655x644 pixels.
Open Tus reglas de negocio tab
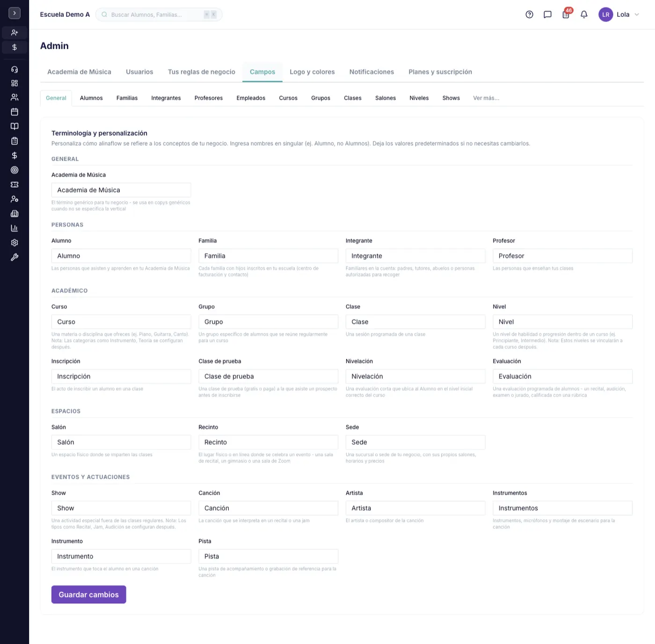click(x=202, y=72)
